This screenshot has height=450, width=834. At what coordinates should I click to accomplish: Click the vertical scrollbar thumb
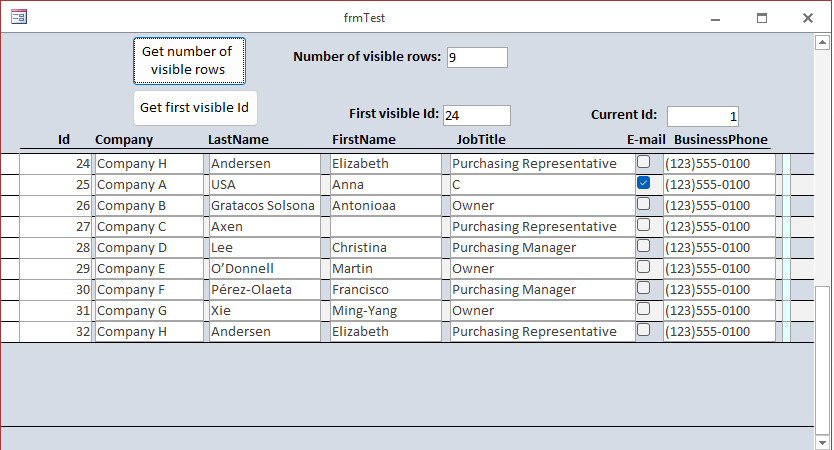click(x=823, y=360)
